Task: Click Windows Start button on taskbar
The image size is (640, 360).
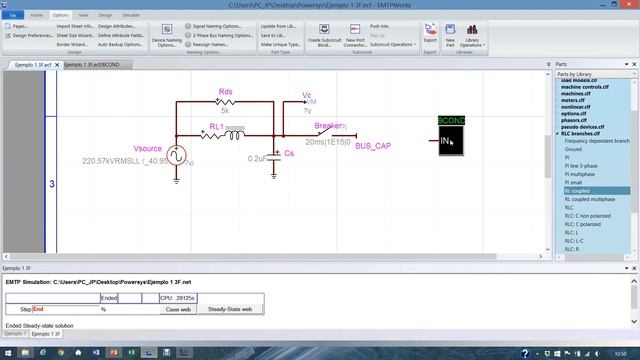Action: tap(8, 353)
